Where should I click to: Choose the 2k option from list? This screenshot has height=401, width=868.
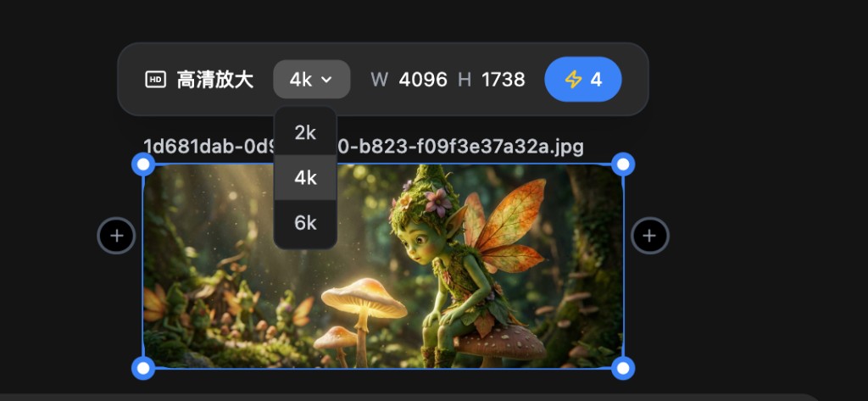pos(305,132)
